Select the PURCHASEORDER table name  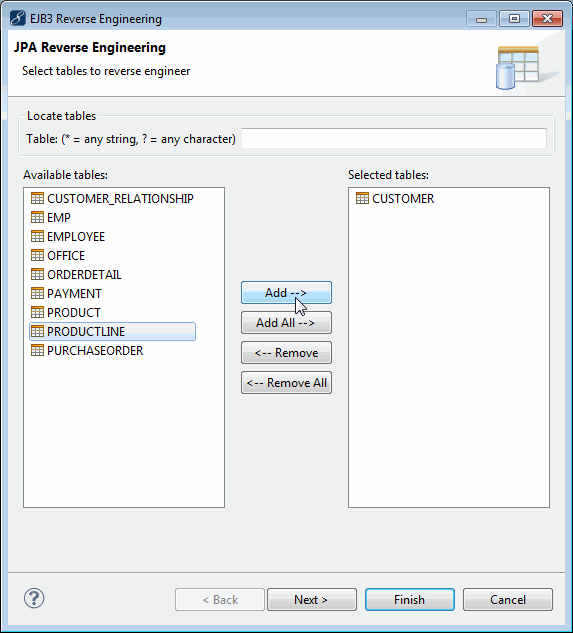click(95, 350)
